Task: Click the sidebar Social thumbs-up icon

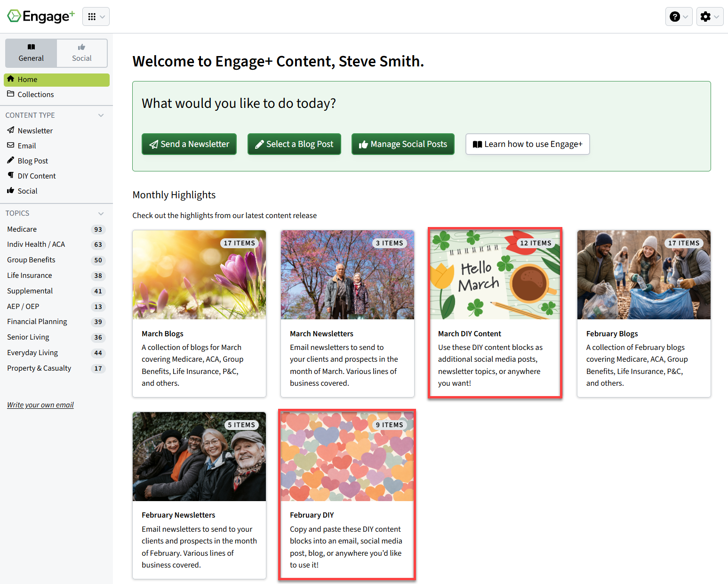Action: (11, 190)
